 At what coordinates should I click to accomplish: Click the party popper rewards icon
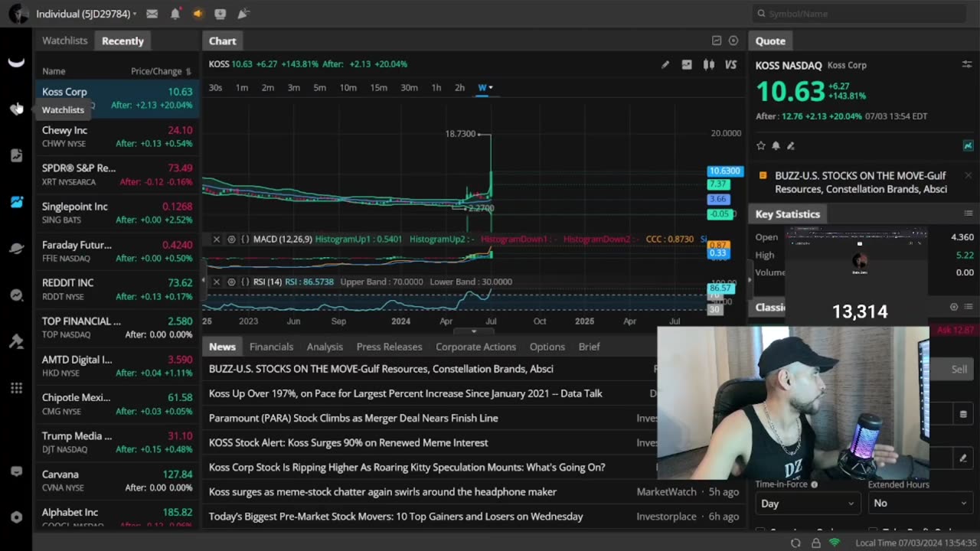pos(243,14)
